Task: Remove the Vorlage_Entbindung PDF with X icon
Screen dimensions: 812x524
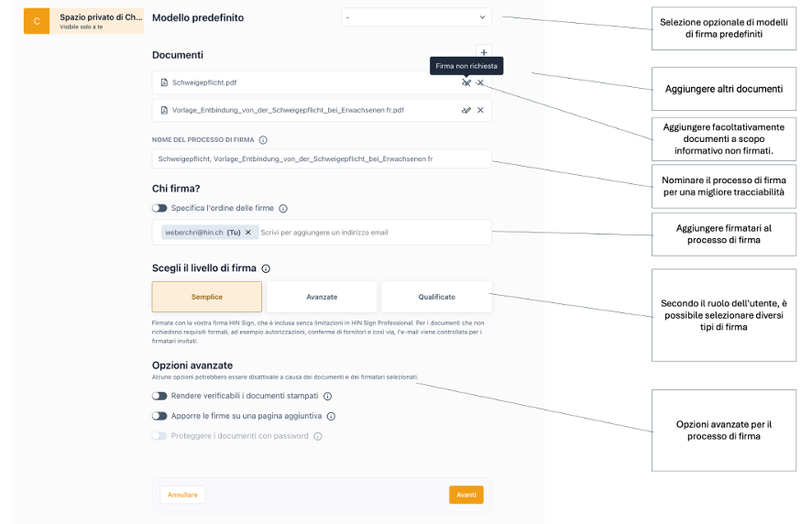Action: (x=481, y=110)
